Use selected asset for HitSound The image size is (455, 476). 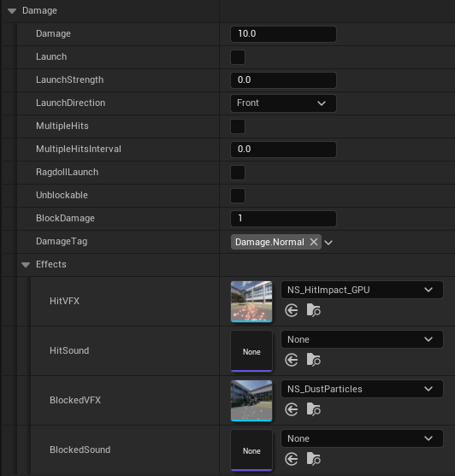pos(292,360)
